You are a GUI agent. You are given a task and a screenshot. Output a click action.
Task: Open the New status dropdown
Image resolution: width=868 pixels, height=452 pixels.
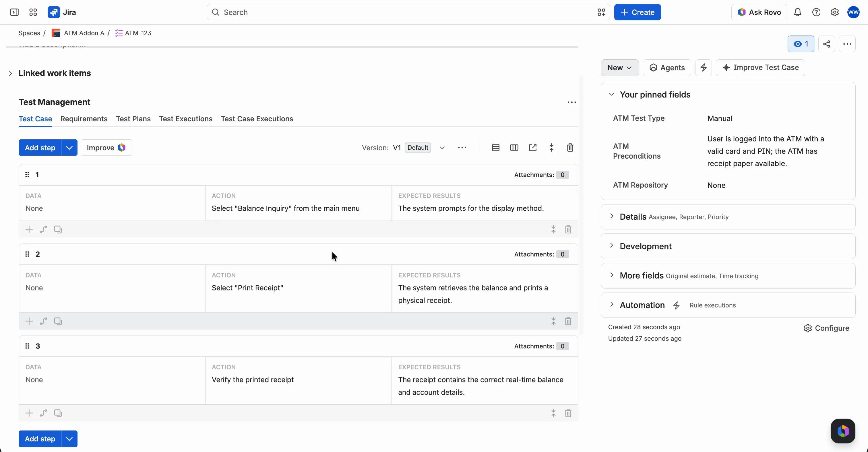click(620, 68)
